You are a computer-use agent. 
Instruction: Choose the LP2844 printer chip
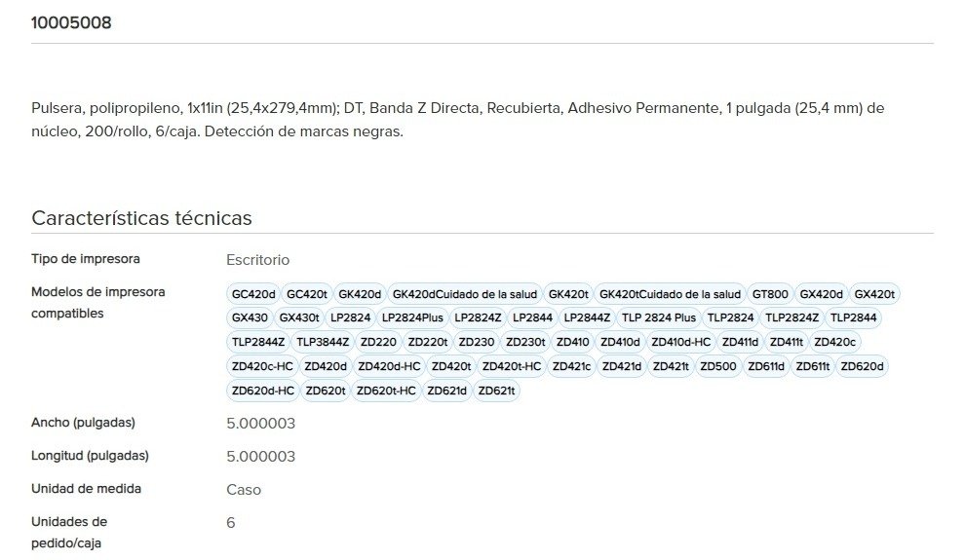[x=532, y=317]
